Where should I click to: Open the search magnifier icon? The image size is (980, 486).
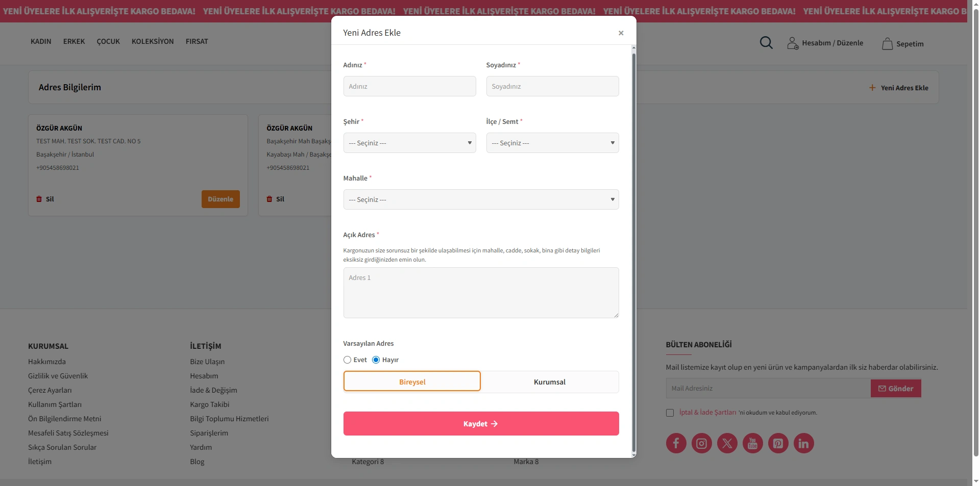click(x=766, y=43)
